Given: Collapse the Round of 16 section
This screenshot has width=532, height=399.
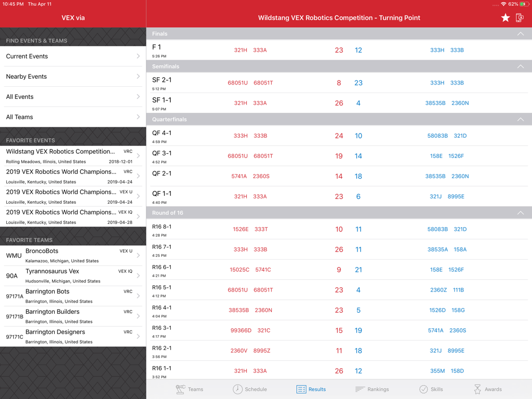Looking at the screenshot, I should coord(520,213).
